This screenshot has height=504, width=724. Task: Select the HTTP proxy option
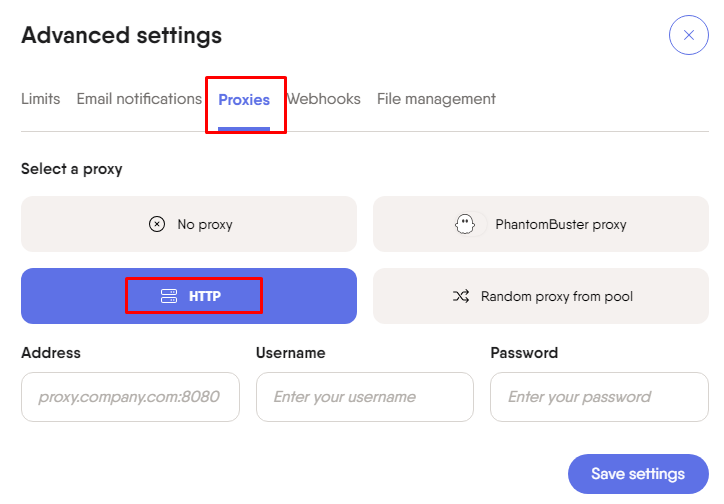coord(189,296)
